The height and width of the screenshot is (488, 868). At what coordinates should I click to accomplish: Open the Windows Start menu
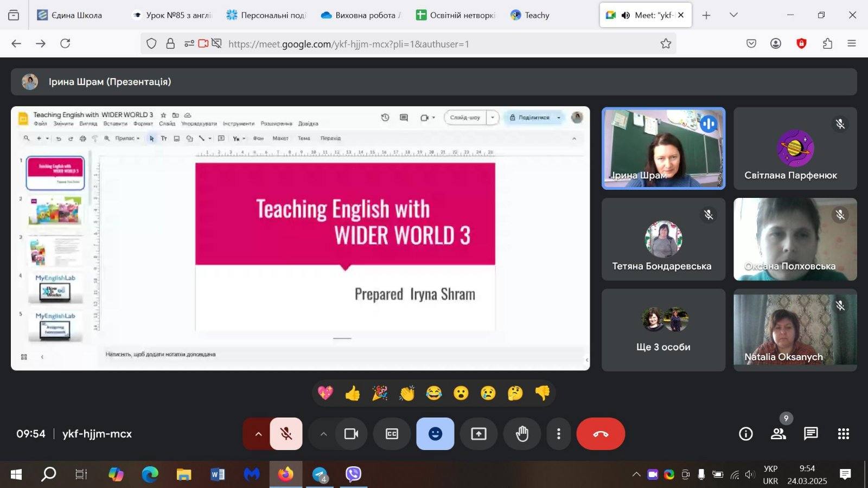pyautogui.click(x=16, y=474)
